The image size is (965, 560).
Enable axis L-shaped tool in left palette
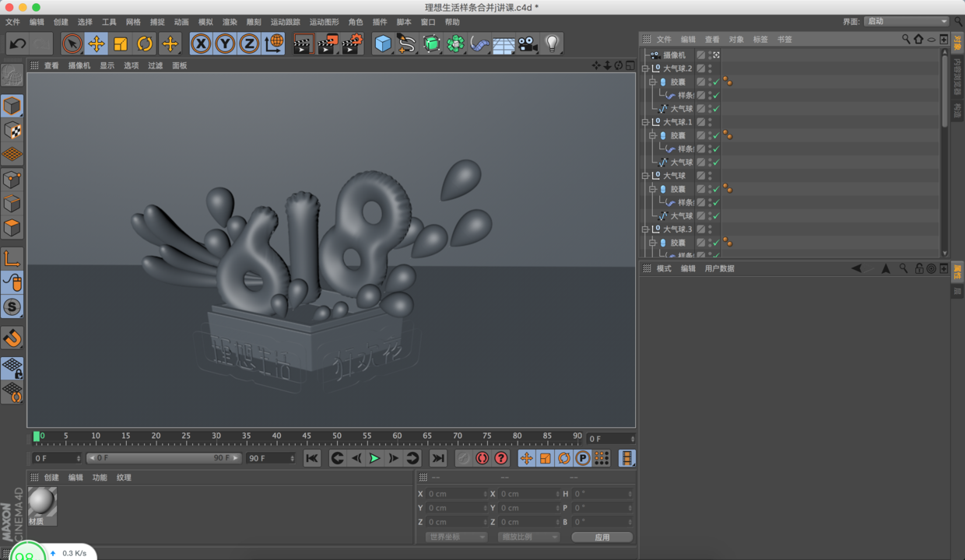click(x=12, y=258)
